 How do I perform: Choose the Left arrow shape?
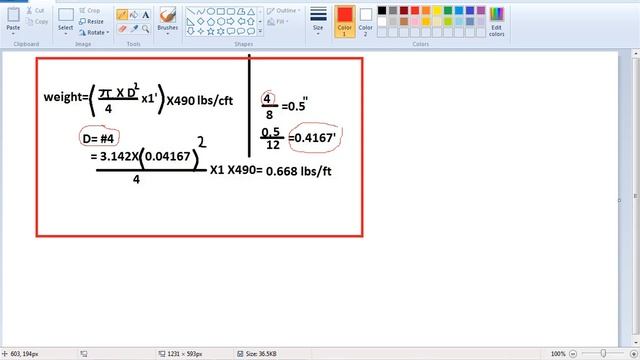click(x=241, y=21)
